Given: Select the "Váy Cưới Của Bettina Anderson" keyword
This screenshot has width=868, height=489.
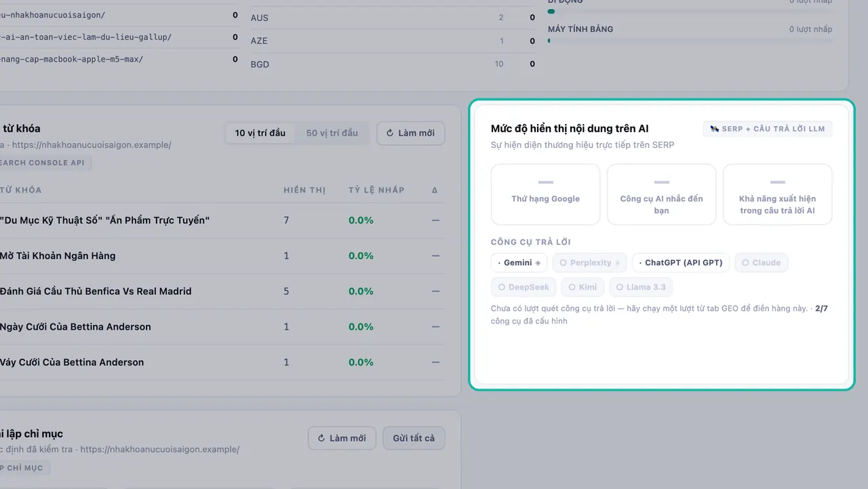Looking at the screenshot, I should [222, 362].
